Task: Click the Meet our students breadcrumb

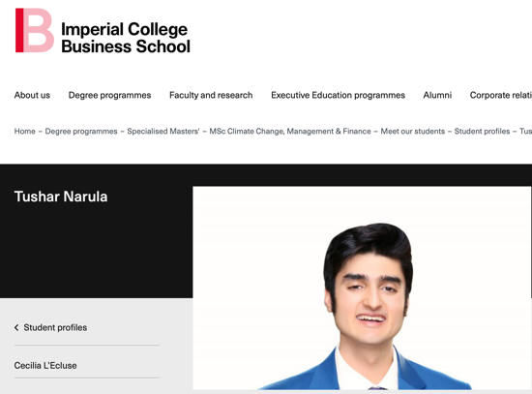Action: tap(413, 131)
